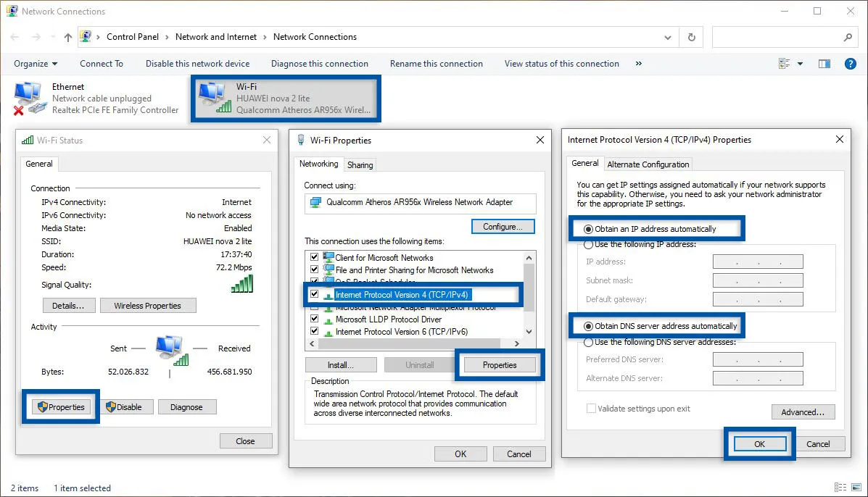The height and width of the screenshot is (497, 868).
Task: Click the Preferred DNS server field
Action: 758,359
